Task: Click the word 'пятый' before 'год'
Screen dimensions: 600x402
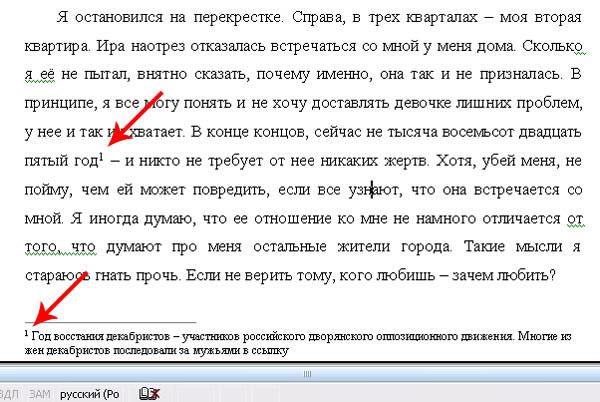Action: pos(46,161)
